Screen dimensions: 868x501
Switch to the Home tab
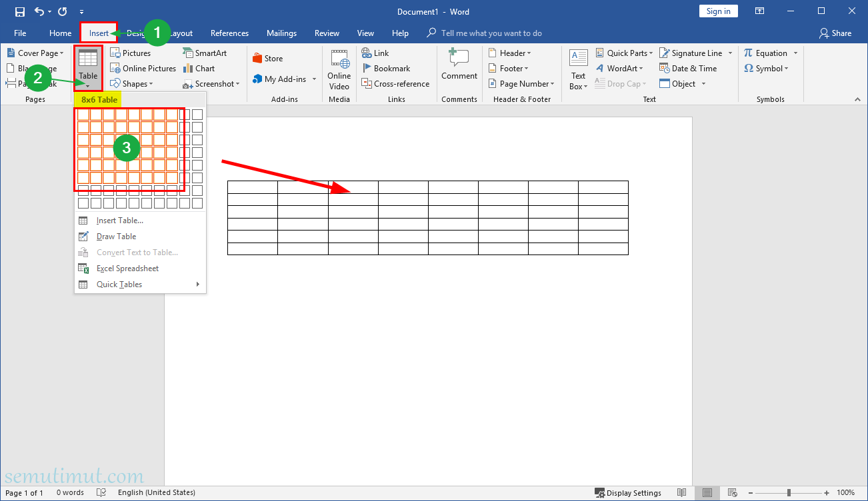(60, 33)
